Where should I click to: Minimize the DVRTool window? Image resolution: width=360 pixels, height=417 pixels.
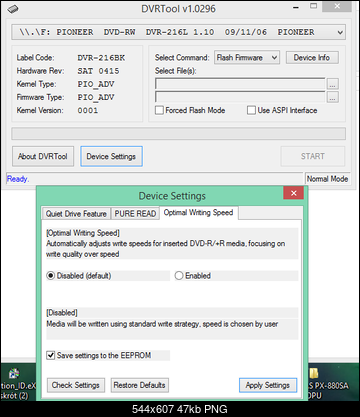coord(296,7)
